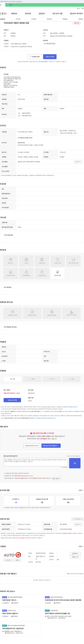Click the inquiry text area for recruiter
Viewport: 84px width, 644px height.
(36, 462)
